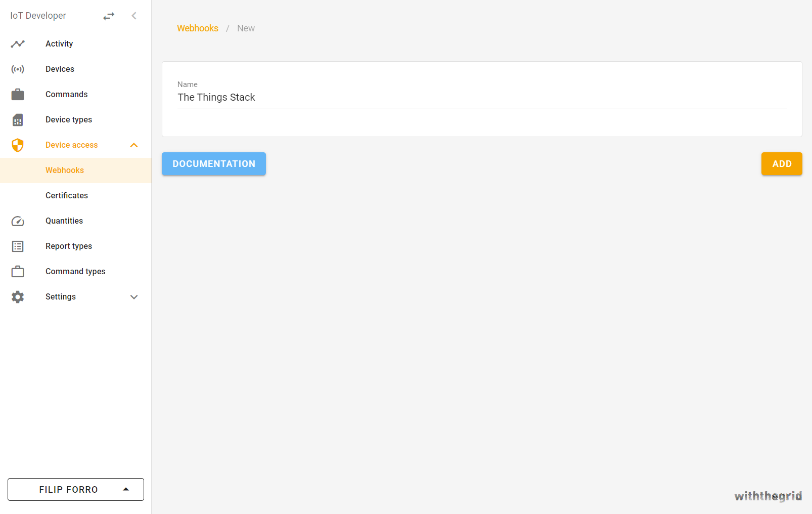Select the Quantities gauge icon
This screenshot has height=514, width=812.
[x=18, y=221]
